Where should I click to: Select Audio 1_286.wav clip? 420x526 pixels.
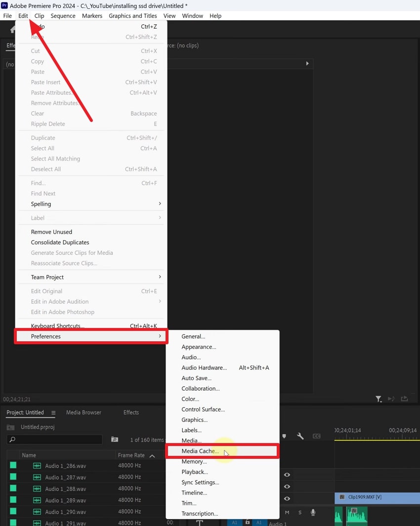coord(65,466)
